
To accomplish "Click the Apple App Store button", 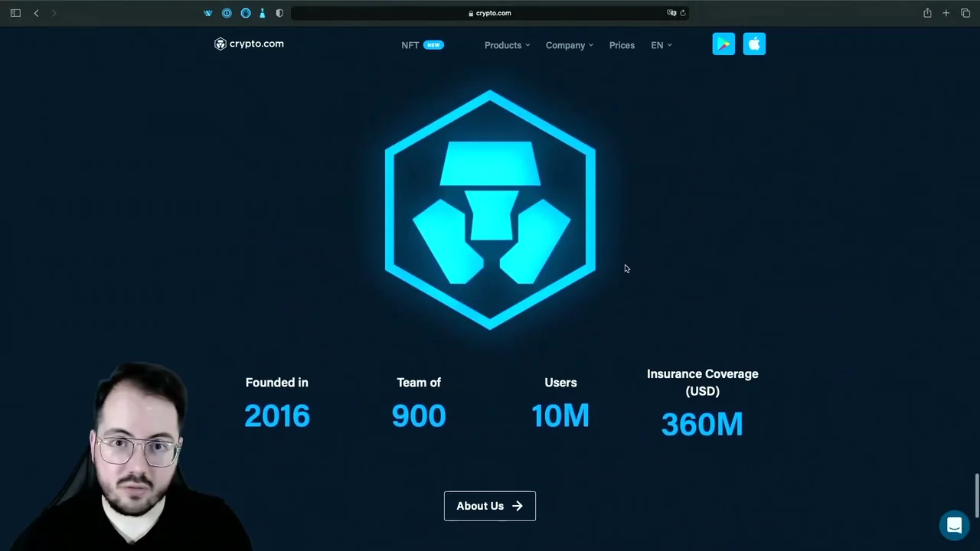I will point(754,44).
